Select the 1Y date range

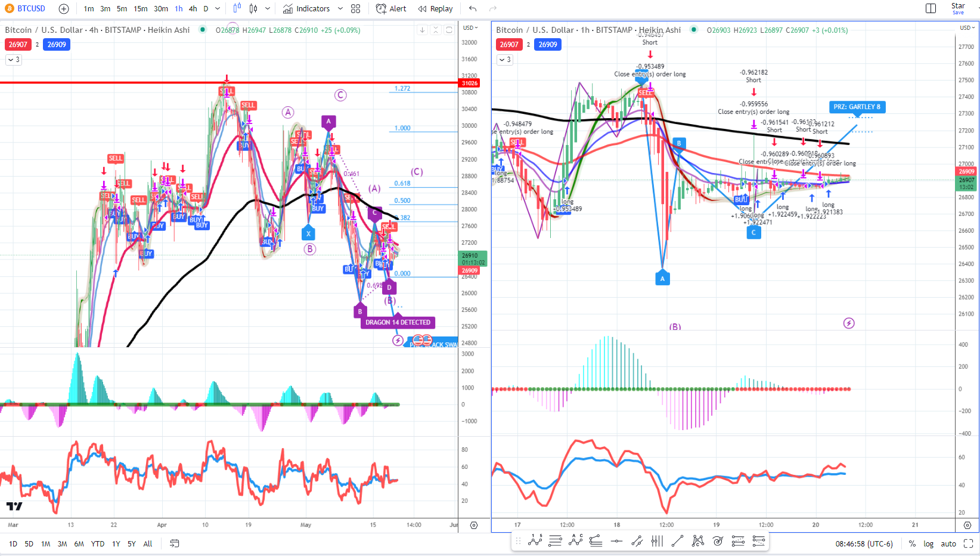click(x=116, y=543)
